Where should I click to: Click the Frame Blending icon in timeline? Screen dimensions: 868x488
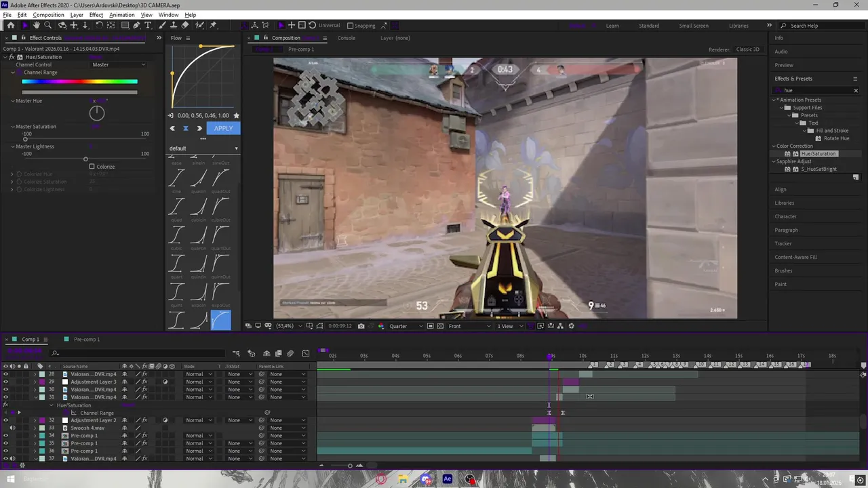coord(278,353)
